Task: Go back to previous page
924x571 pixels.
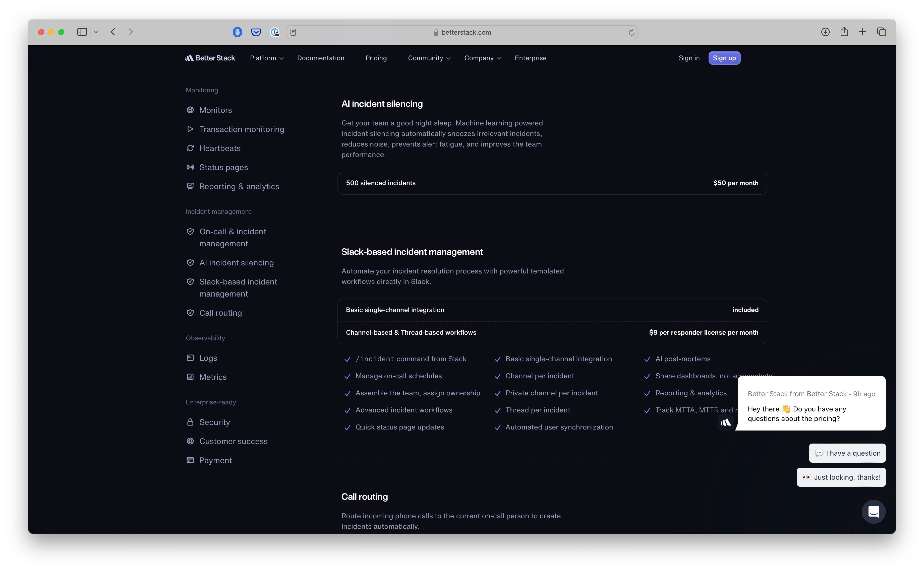Action: click(x=113, y=32)
